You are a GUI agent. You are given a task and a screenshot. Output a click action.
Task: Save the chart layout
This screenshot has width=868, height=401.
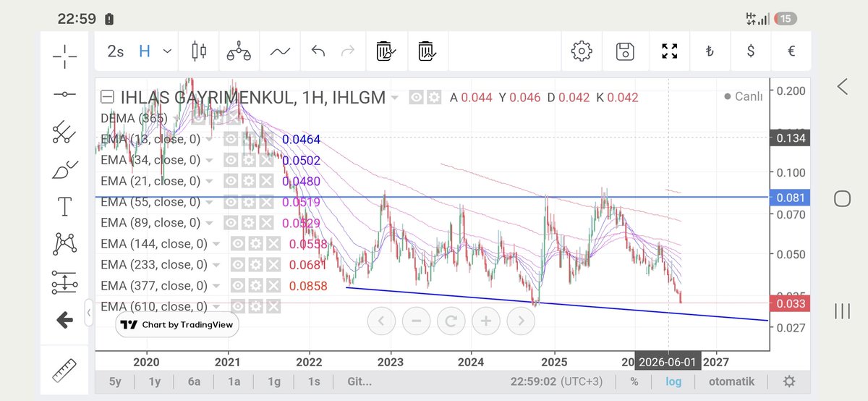click(x=625, y=51)
